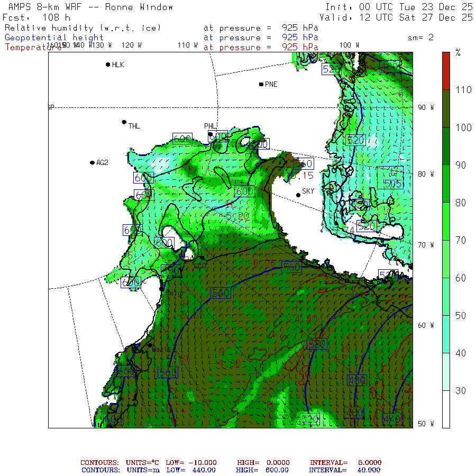This screenshot has height=476, width=476.
Task: Click the HLK station marker dot
Action: coord(108,65)
